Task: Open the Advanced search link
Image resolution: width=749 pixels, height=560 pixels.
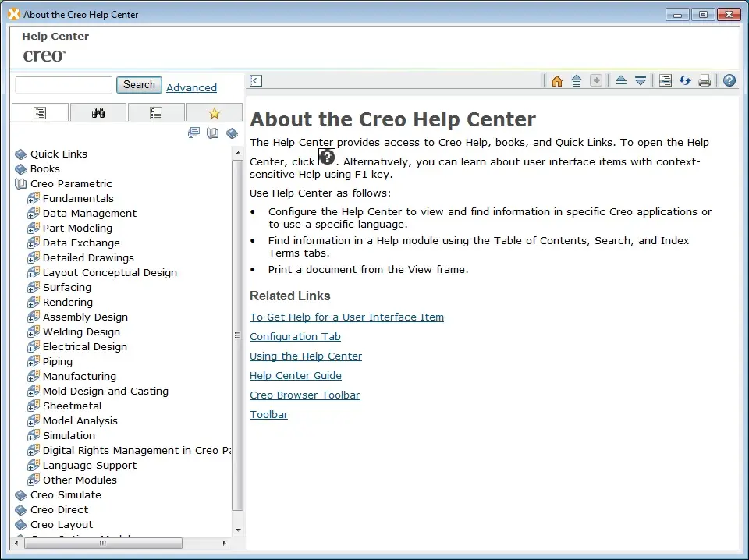Action: pyautogui.click(x=191, y=87)
